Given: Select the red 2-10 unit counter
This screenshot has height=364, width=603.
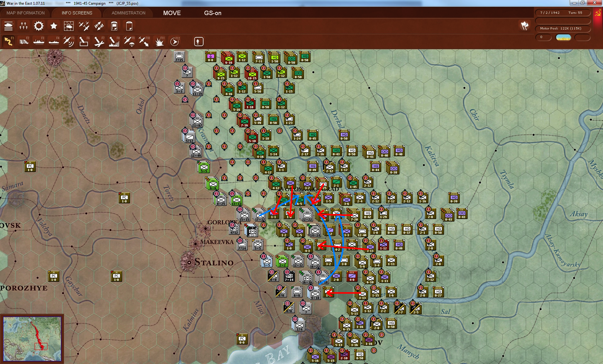Looking at the screenshot, I should [344, 355].
